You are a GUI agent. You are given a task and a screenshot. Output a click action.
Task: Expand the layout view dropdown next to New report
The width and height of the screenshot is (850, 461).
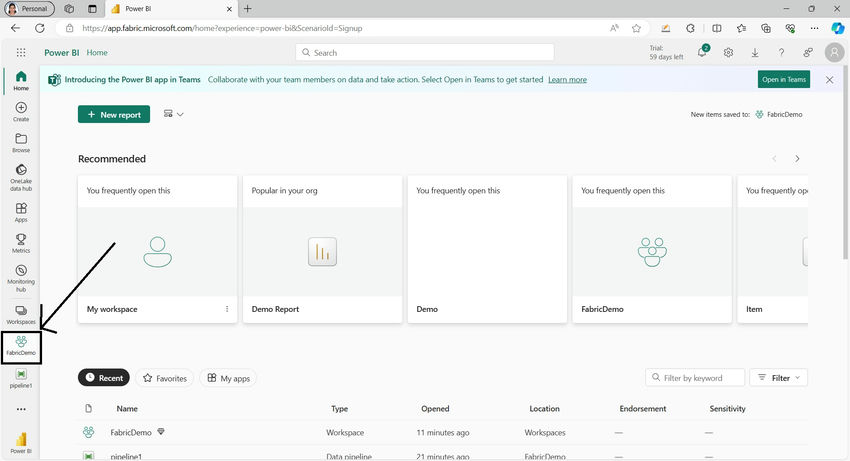coord(173,114)
